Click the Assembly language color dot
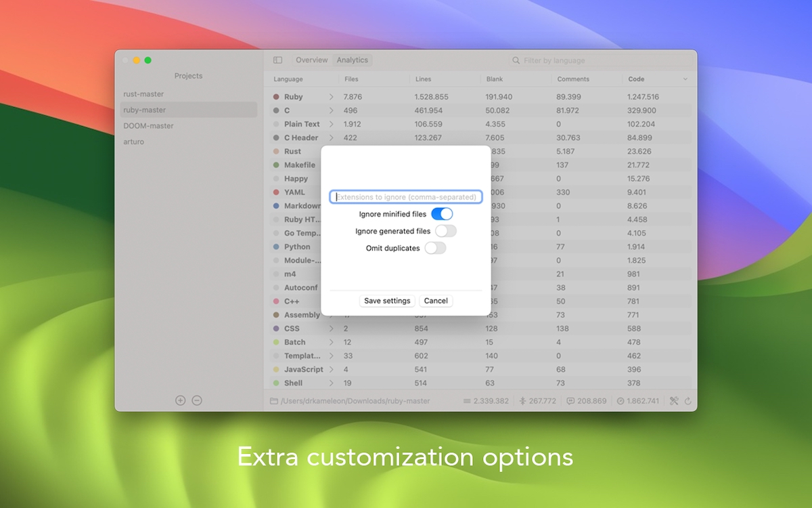The width and height of the screenshot is (812, 508). point(276,315)
